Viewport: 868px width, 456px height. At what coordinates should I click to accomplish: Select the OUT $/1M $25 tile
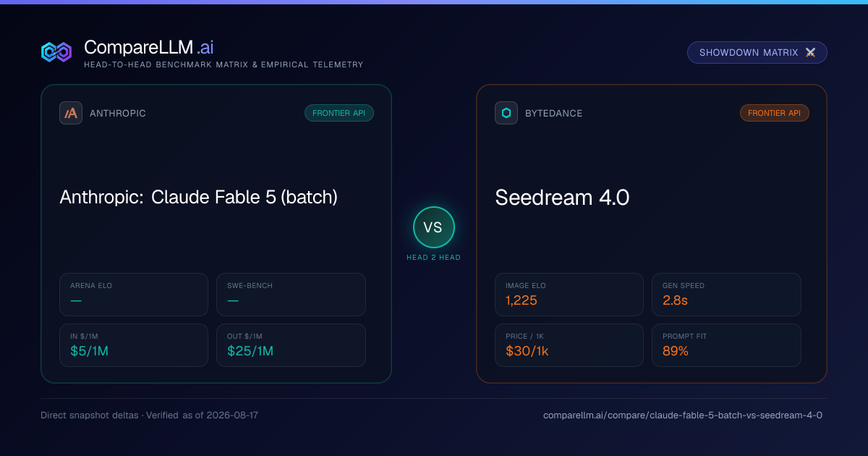pos(291,345)
